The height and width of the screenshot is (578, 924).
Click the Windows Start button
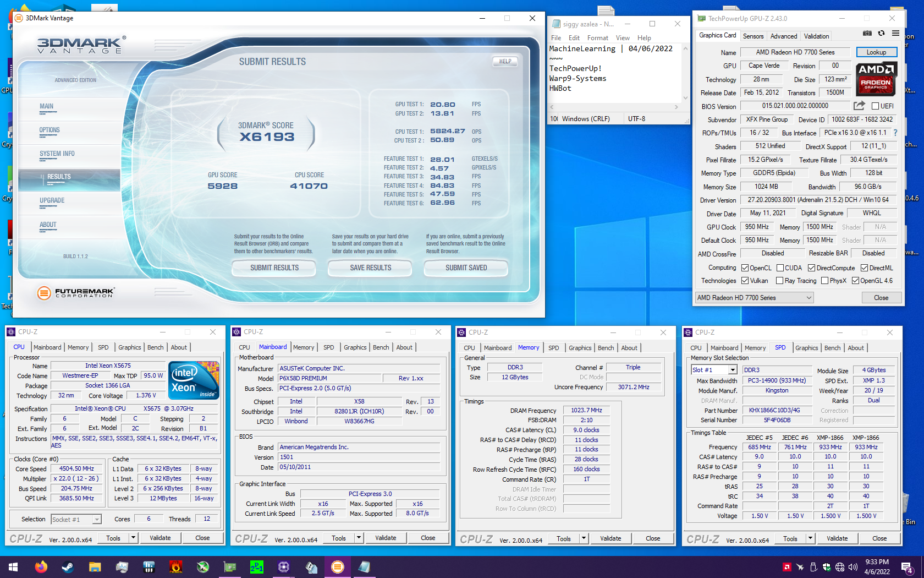13,566
